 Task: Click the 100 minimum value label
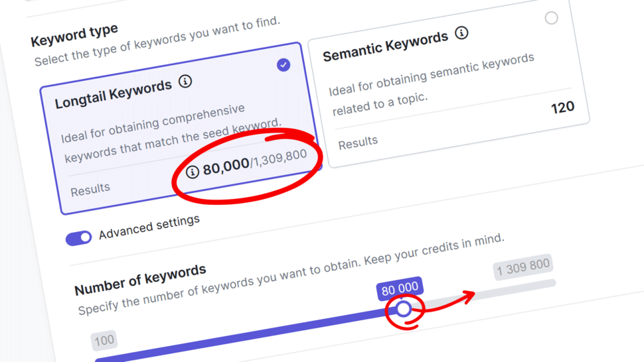pyautogui.click(x=104, y=341)
